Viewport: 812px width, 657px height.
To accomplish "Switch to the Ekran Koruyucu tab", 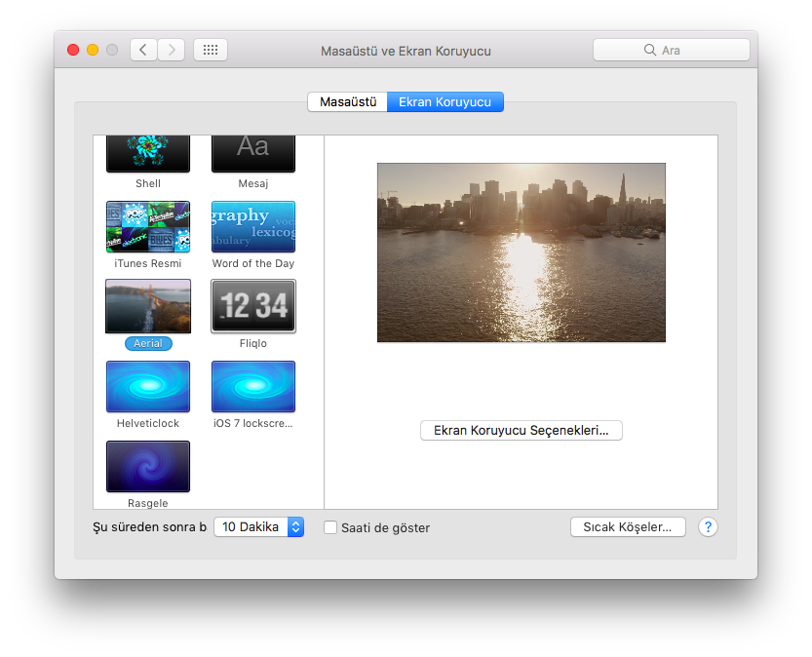I will click(445, 101).
